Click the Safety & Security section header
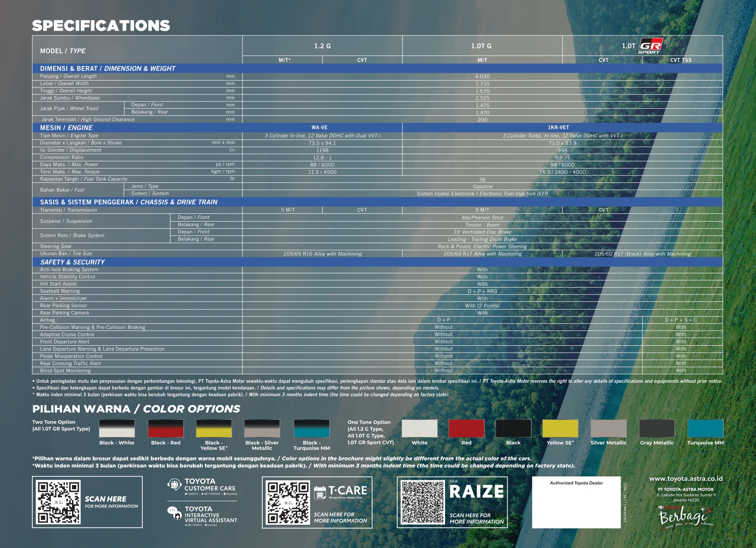 [72, 262]
